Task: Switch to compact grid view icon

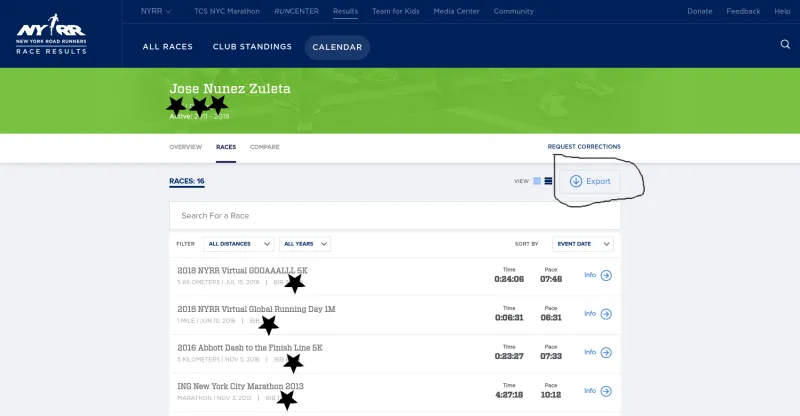Action: tap(537, 181)
